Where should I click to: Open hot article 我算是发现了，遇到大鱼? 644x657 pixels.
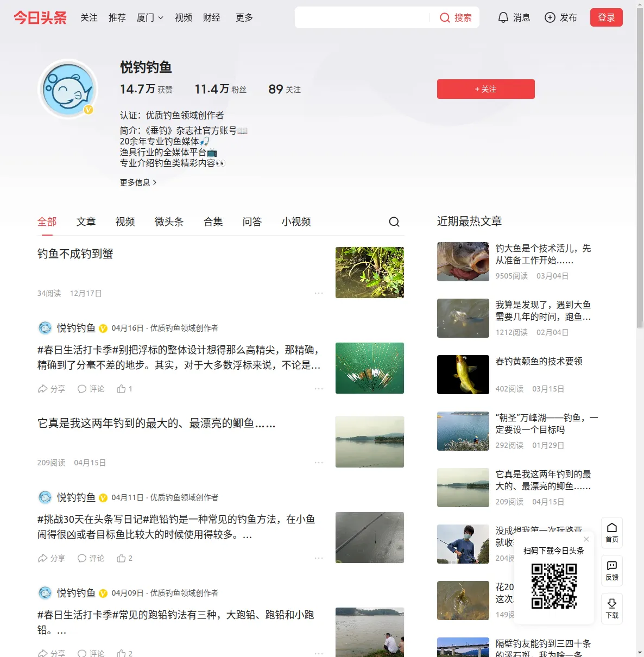[543, 311]
